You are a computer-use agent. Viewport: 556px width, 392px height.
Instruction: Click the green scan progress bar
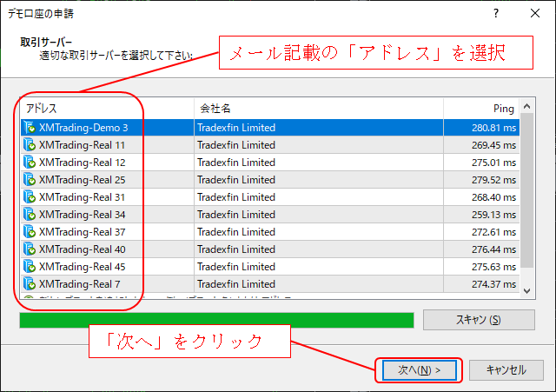click(216, 321)
